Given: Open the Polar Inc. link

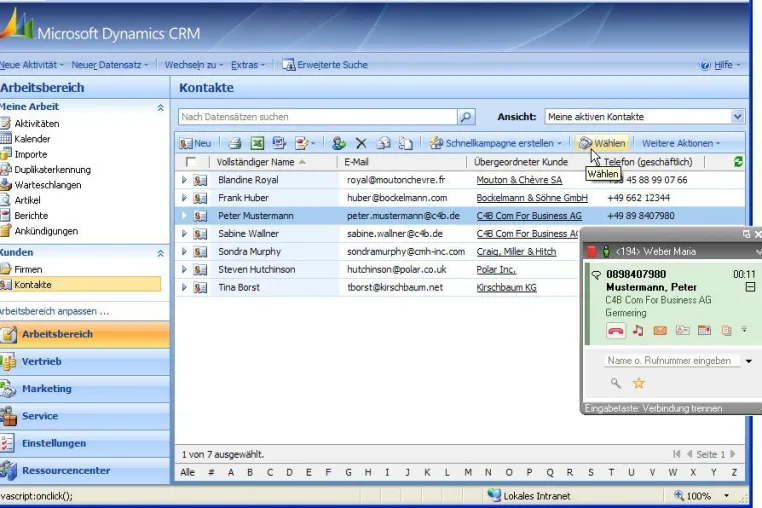Looking at the screenshot, I should pos(496,269).
